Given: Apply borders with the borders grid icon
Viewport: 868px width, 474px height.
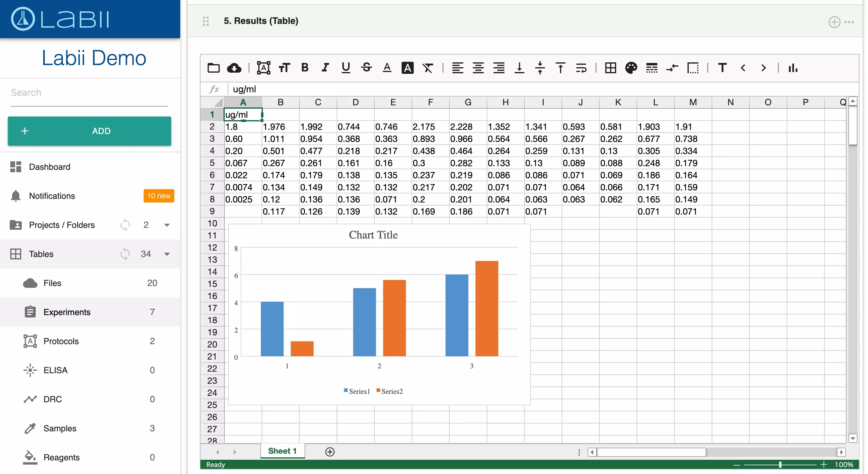Looking at the screenshot, I should [x=611, y=68].
